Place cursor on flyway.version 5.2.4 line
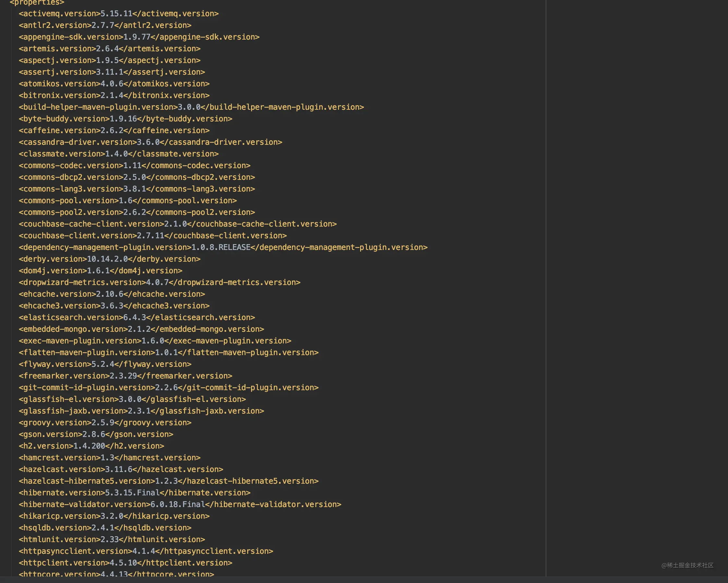Viewport: 728px width, 583px height. (x=105, y=364)
